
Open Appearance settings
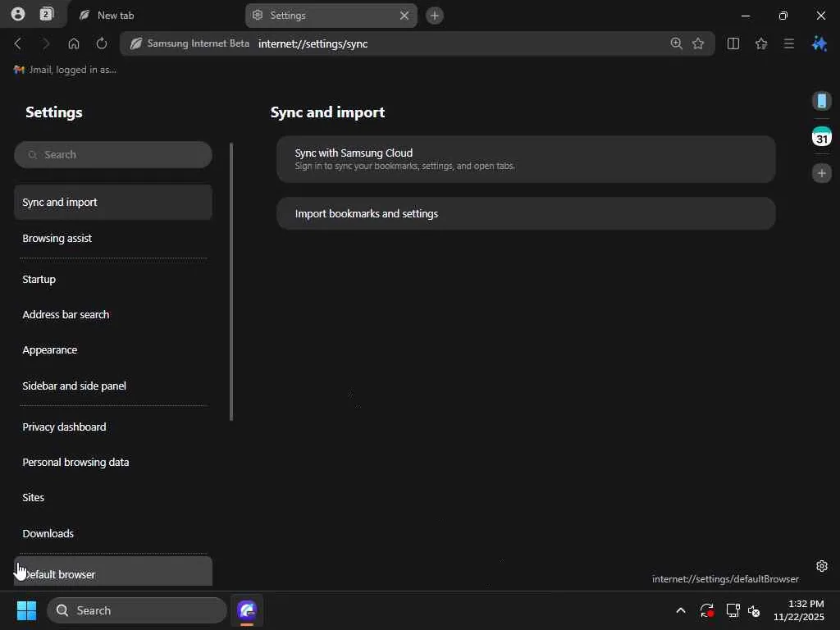[113, 349]
